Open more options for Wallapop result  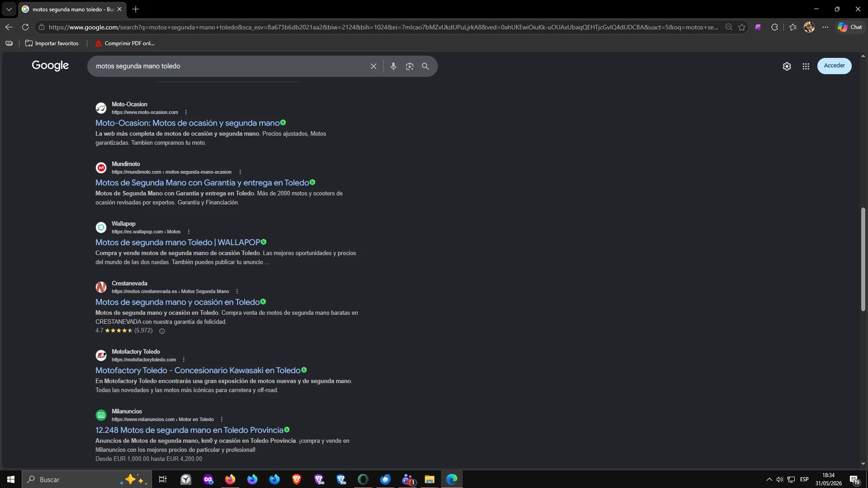tap(189, 232)
